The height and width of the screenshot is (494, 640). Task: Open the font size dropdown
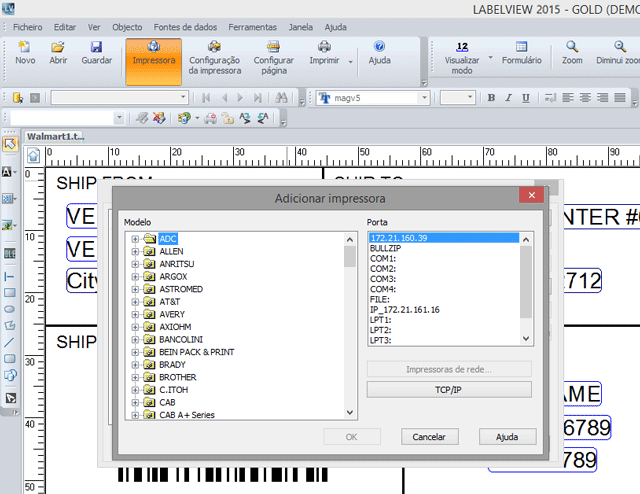[x=470, y=98]
